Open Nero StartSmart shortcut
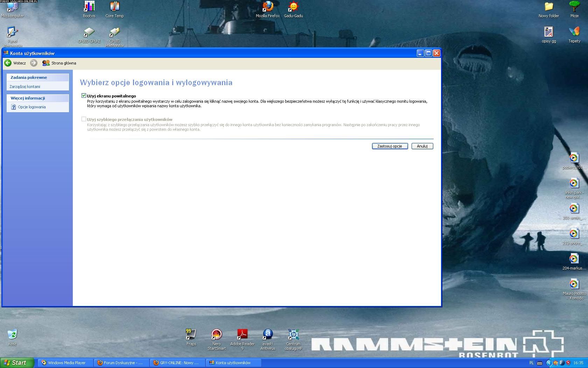This screenshot has width=588, height=368. pos(217,335)
